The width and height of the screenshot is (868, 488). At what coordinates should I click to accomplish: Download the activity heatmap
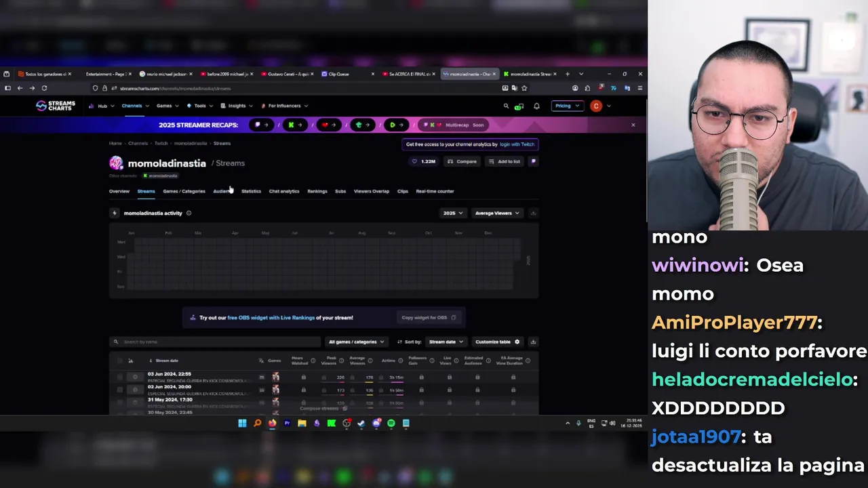click(533, 213)
